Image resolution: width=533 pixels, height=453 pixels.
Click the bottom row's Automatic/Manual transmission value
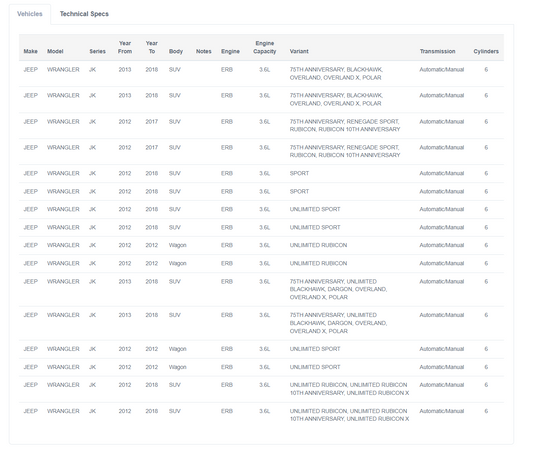(x=442, y=411)
